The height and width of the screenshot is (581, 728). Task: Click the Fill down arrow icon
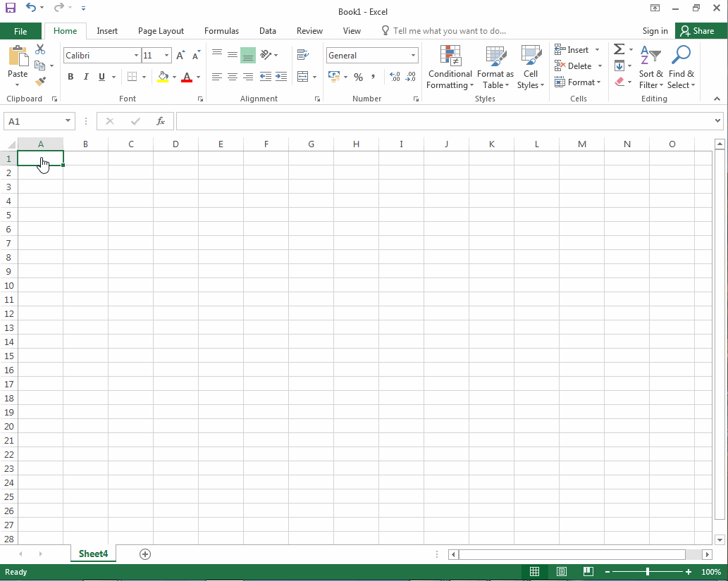click(x=619, y=66)
